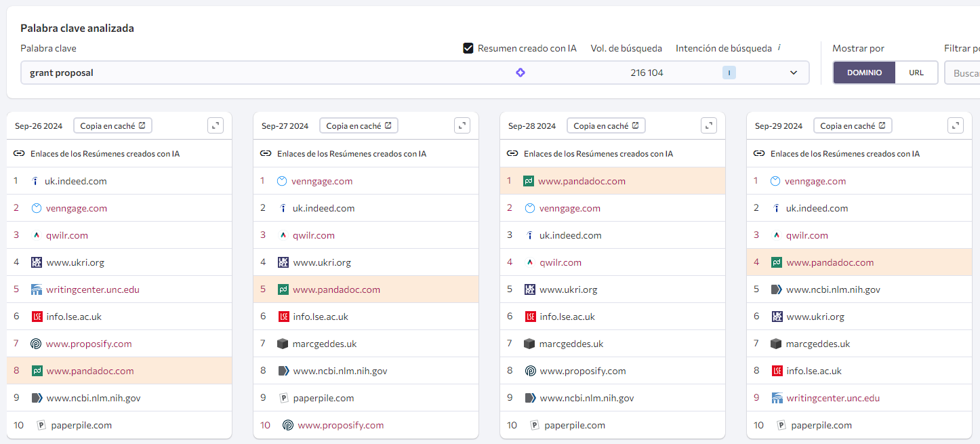Click www.ncbi.nlm.nih.gov text in Sep-29 column

click(833, 289)
